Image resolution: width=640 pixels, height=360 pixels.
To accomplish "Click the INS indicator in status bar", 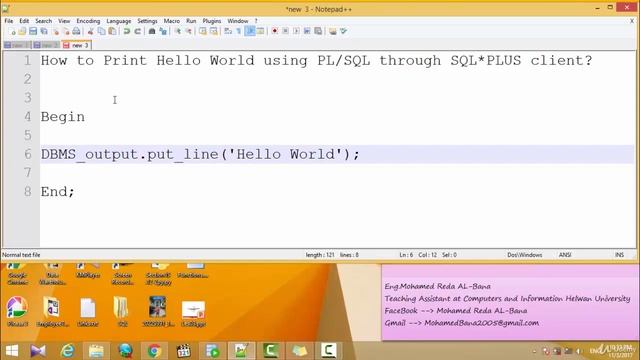I will pyautogui.click(x=619, y=255).
